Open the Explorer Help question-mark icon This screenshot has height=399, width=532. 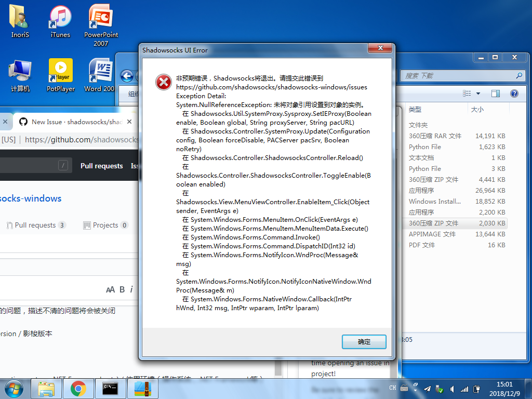pos(514,93)
